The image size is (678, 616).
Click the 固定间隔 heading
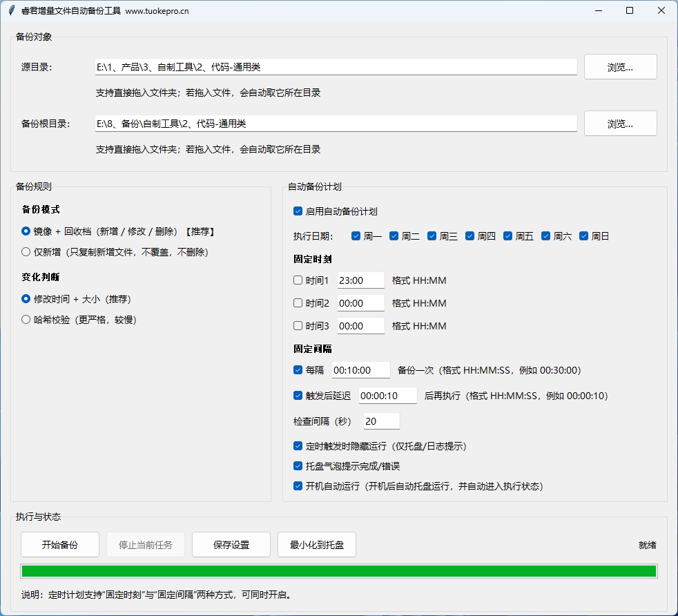coord(313,349)
